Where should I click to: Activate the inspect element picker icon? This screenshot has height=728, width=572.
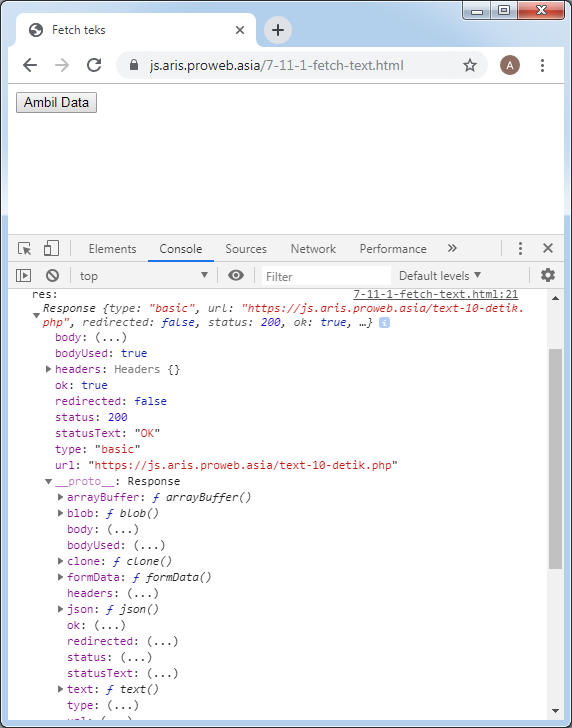(x=25, y=248)
